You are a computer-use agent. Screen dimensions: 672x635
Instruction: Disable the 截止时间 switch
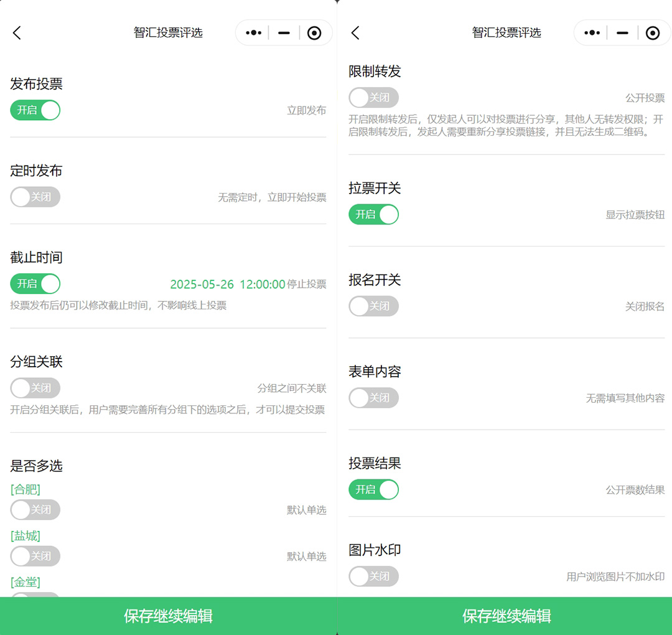click(35, 284)
